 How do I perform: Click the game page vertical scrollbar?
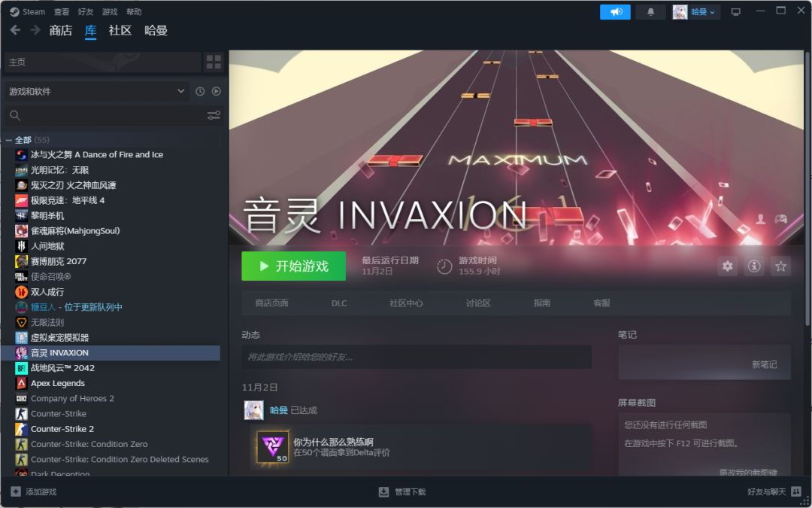(x=807, y=189)
